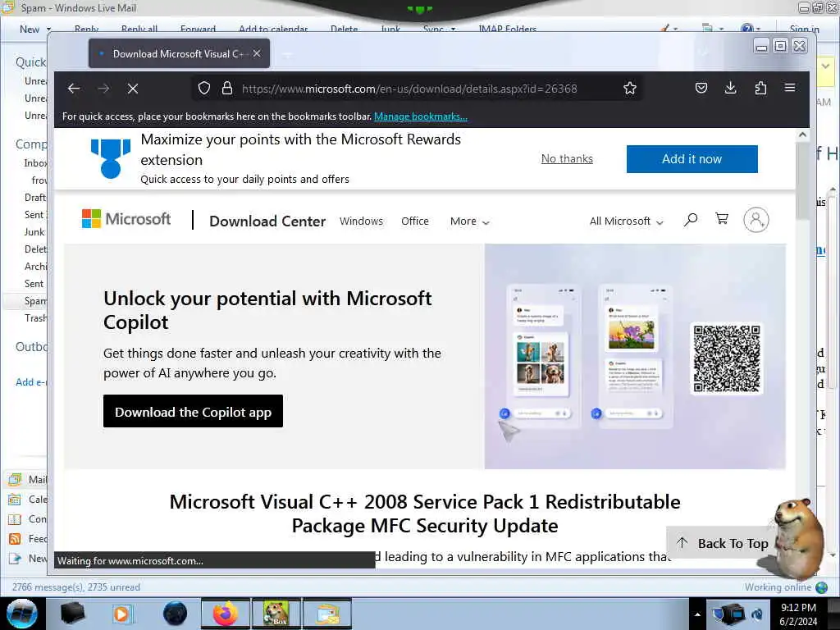
Task: Click Download the Copilot app button
Action: tap(193, 412)
